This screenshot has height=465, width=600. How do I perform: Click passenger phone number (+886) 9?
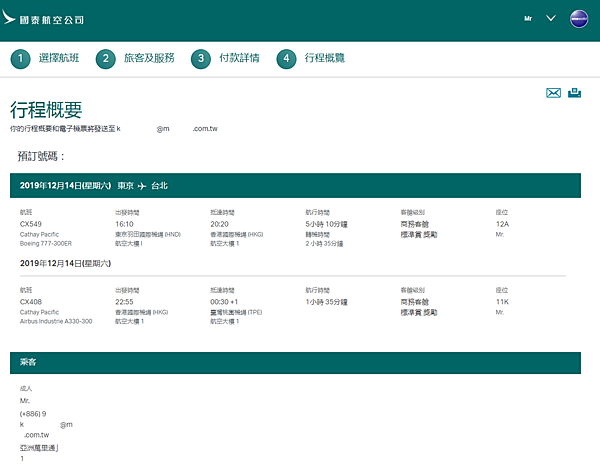(33, 414)
